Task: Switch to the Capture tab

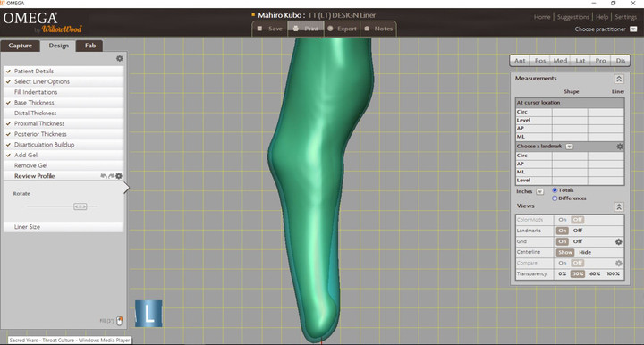Action: coord(20,46)
